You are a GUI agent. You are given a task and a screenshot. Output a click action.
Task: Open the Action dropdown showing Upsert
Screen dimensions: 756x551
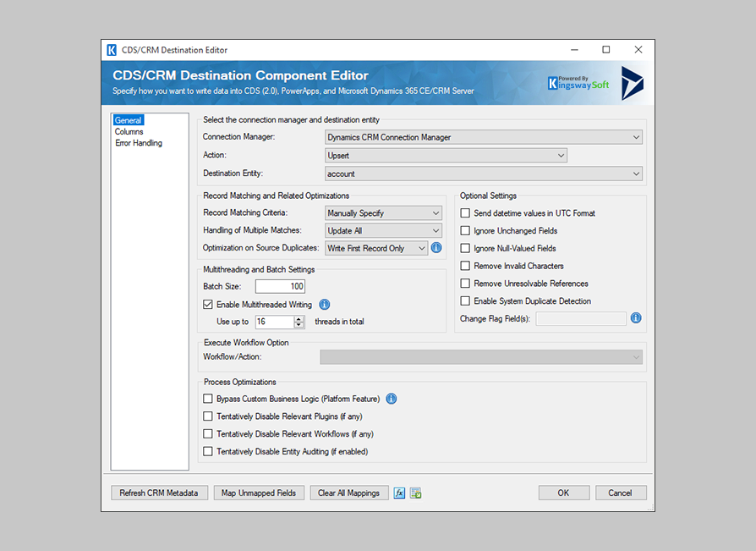click(x=561, y=155)
